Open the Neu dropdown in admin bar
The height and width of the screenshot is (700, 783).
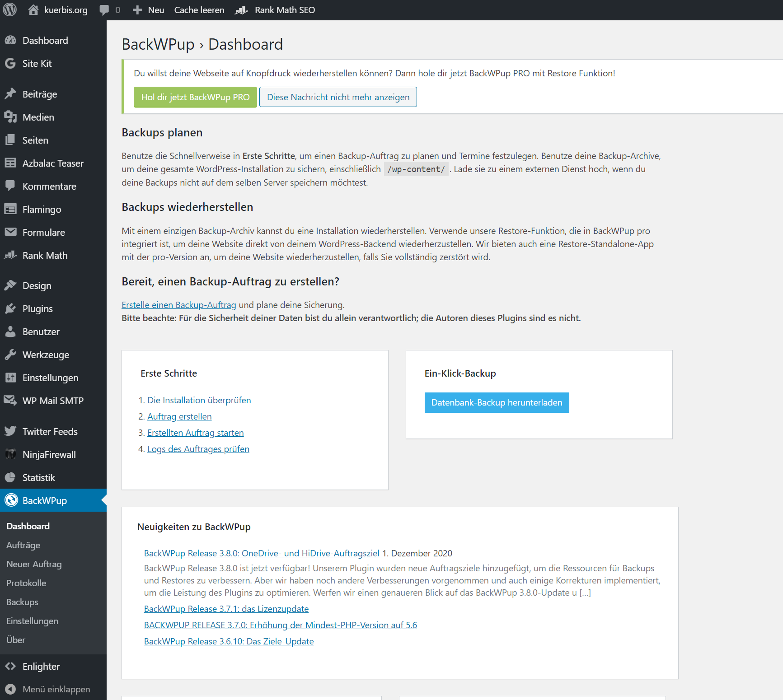[x=148, y=10]
